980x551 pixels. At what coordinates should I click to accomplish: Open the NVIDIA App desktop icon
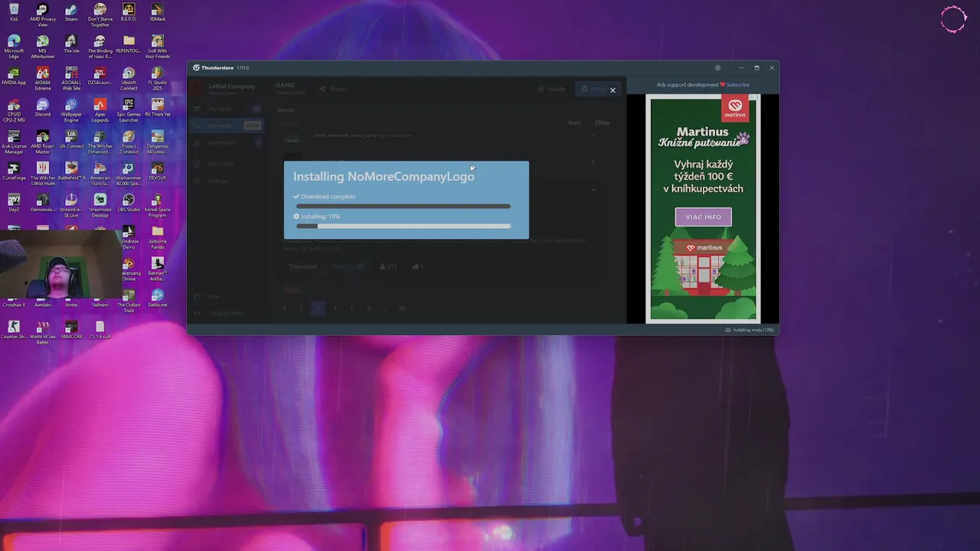14,76
